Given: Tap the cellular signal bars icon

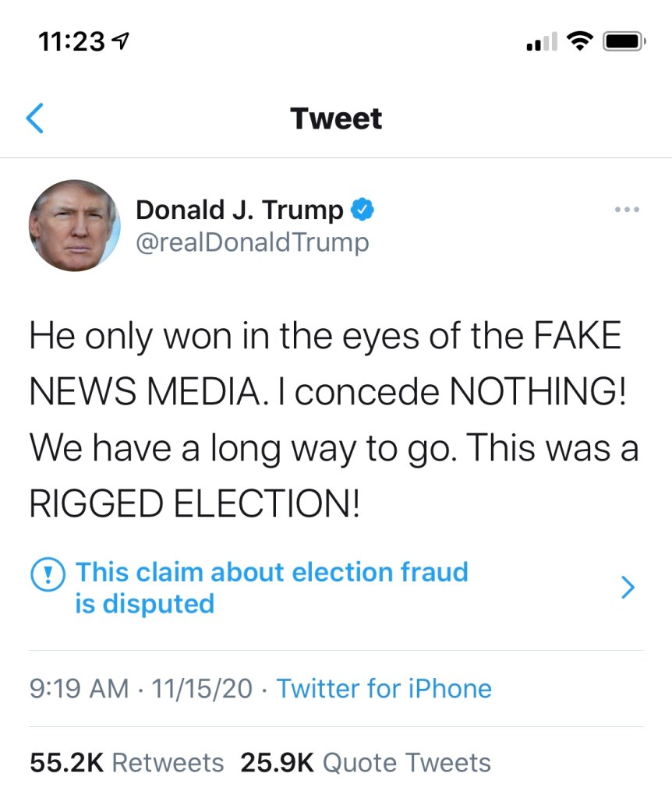Looking at the screenshot, I should click(x=541, y=43).
